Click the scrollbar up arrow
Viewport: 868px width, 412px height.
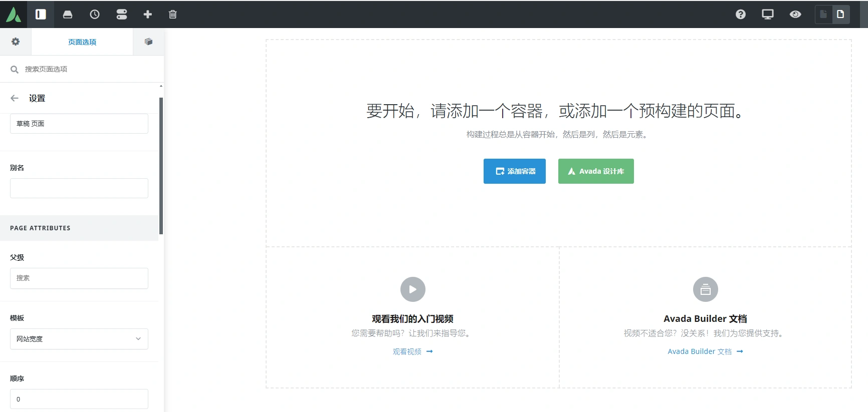161,86
